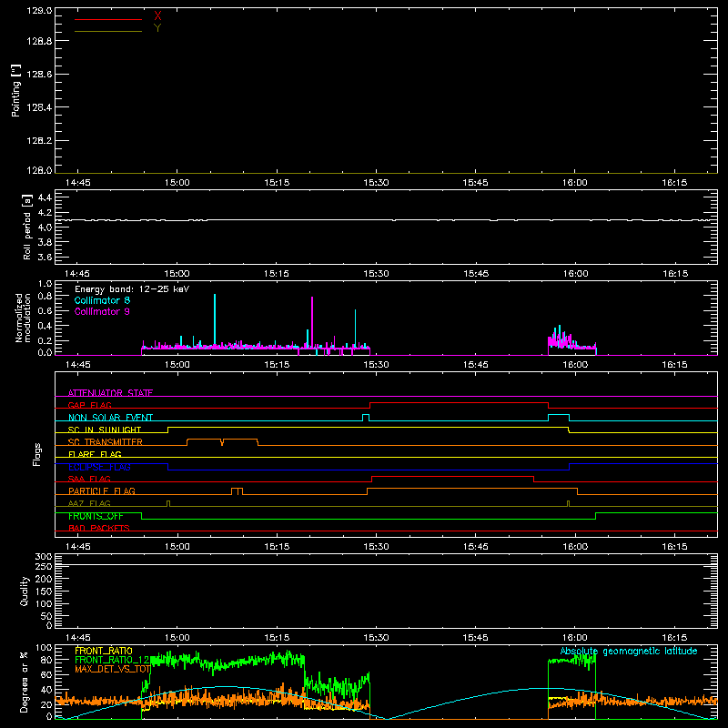Click the green FRONT_RATIO_12 legend label
This screenshot has height=728, width=728.
[112, 660]
